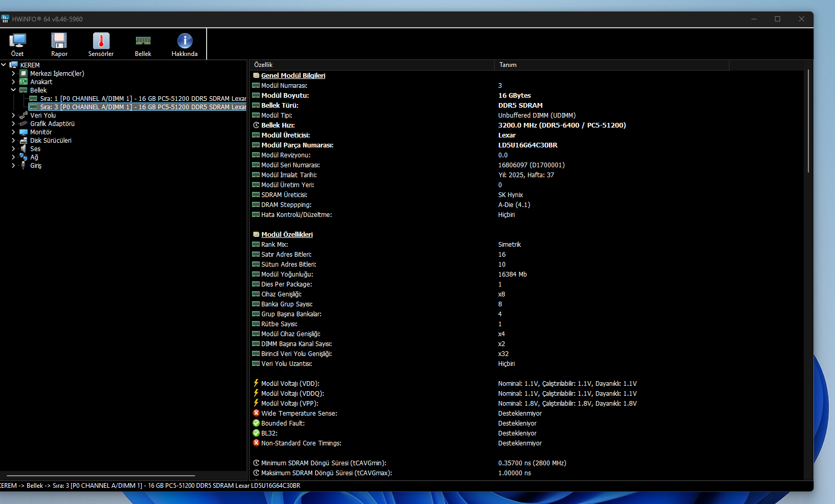Click the Bellek node memory icon in tree

pyautogui.click(x=24, y=90)
